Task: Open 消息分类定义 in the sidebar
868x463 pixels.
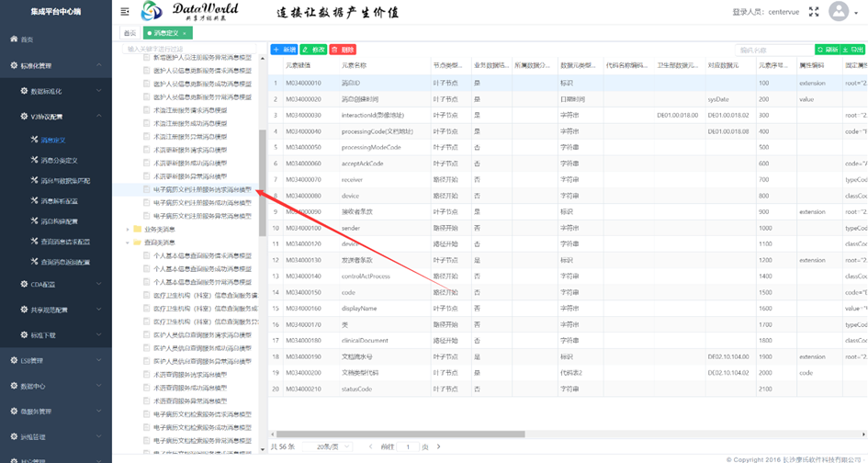Action: (x=59, y=161)
